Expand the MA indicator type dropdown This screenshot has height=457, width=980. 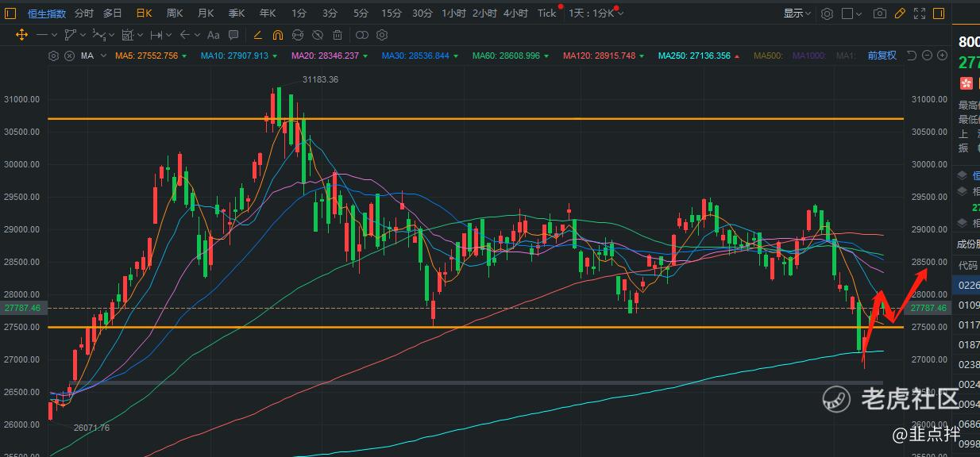(x=105, y=56)
